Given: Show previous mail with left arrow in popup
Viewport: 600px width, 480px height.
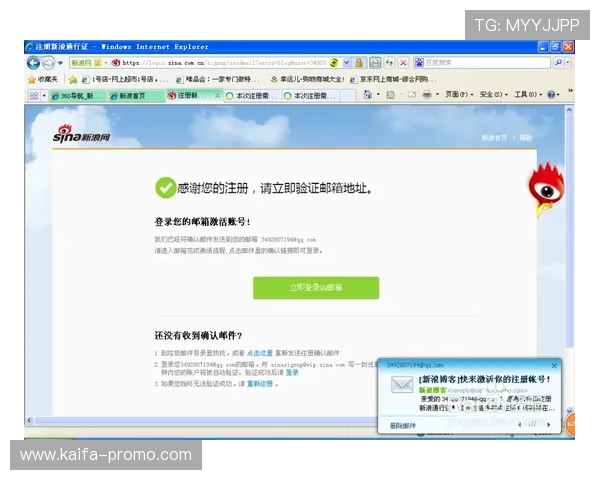Looking at the screenshot, I should point(520,424).
